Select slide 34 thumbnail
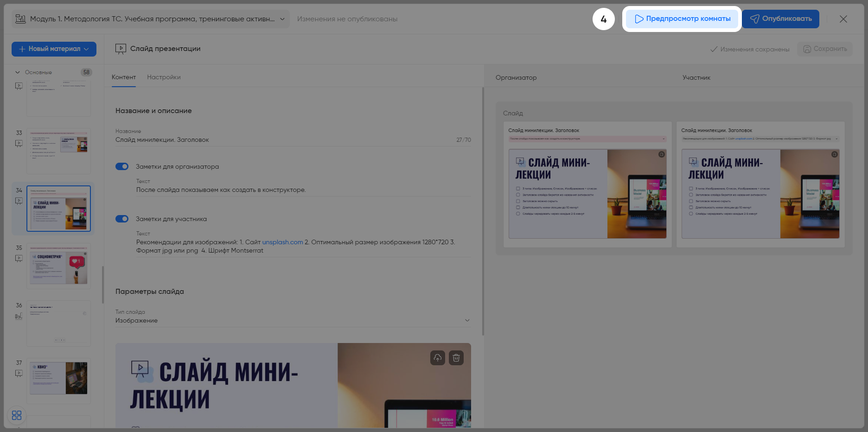The width and height of the screenshot is (868, 432). (x=58, y=209)
